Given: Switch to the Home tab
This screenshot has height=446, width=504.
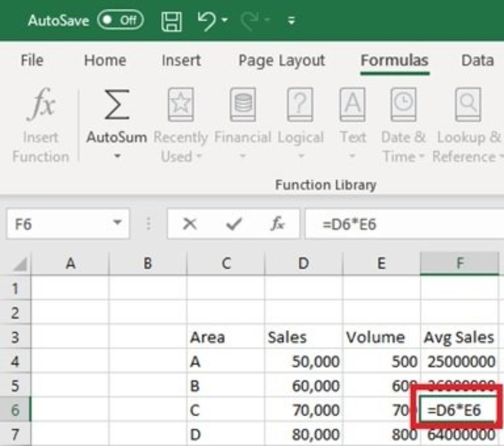Looking at the screenshot, I should [105, 60].
